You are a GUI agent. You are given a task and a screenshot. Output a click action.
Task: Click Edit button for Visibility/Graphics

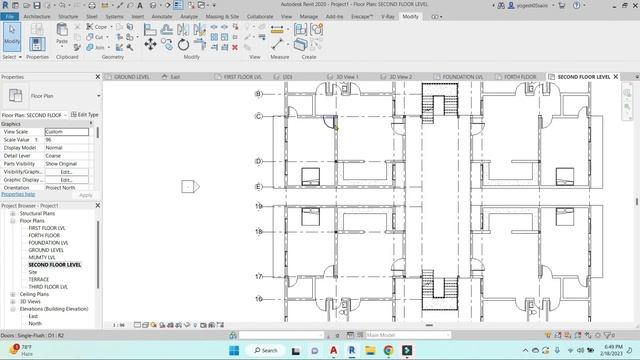(66, 172)
